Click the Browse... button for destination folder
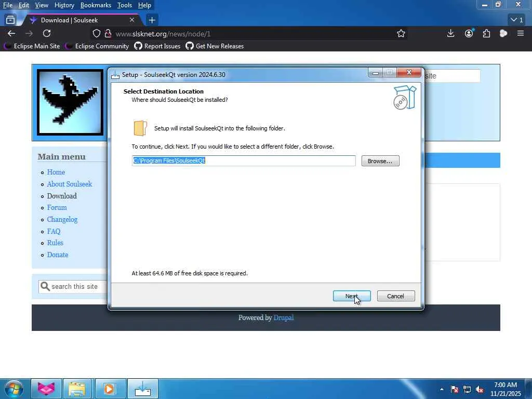532x399 pixels. (380, 161)
